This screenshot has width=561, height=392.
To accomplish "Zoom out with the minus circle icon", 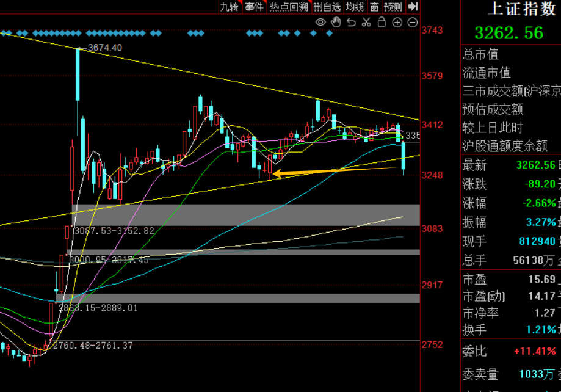I will tap(413, 23).
